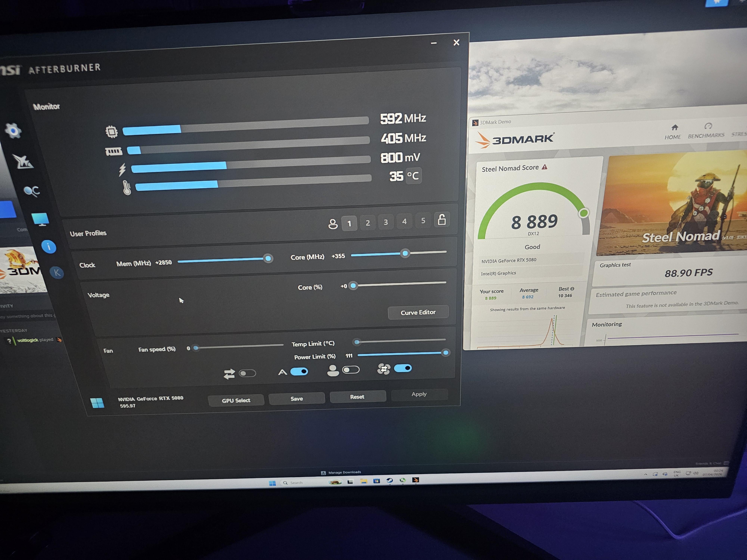Open the hardware monitor screen icon
The width and height of the screenshot is (747, 560).
(40, 219)
